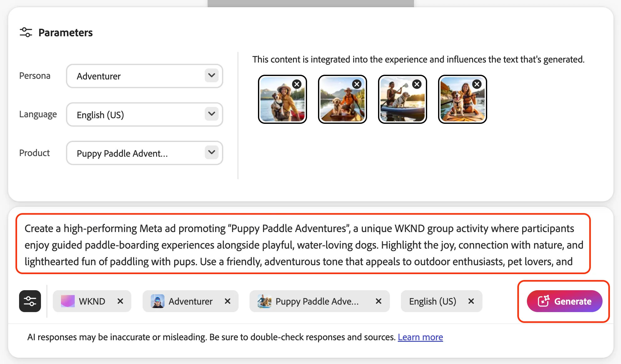Click the Puppy Paddle Adve... chip label
This screenshot has height=364, width=621.
point(317,301)
